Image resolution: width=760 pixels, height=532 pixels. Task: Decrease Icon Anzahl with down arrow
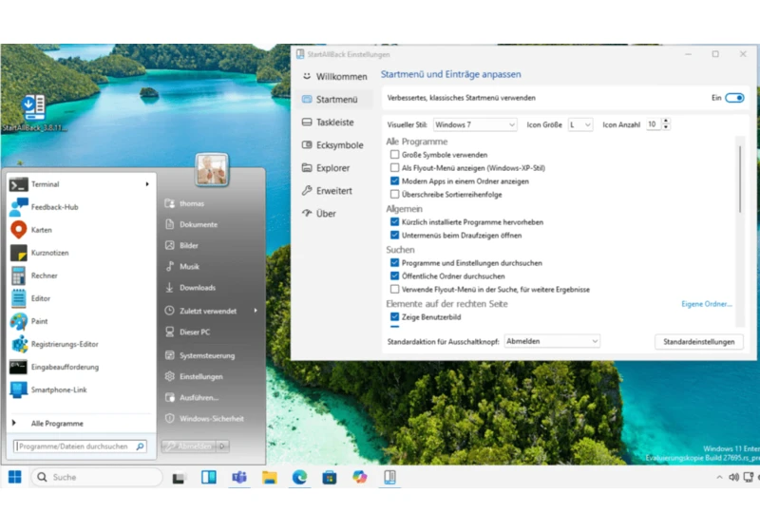[666, 127]
